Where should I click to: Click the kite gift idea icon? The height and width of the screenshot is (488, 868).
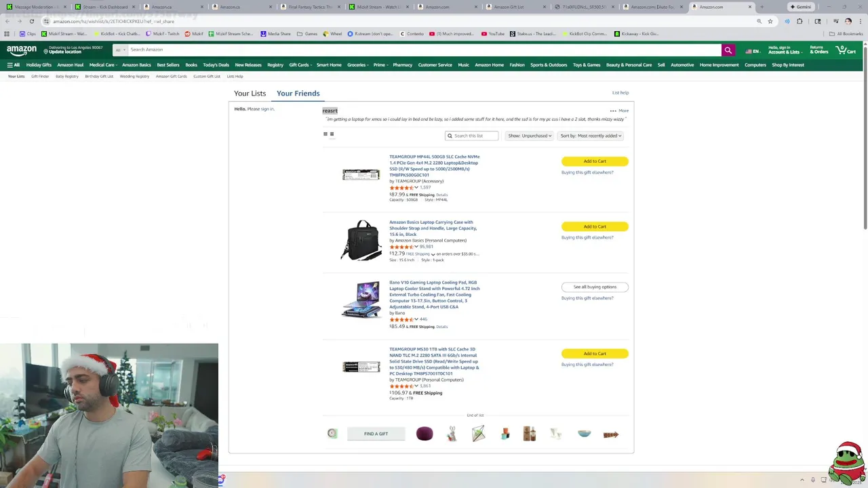tap(478, 434)
